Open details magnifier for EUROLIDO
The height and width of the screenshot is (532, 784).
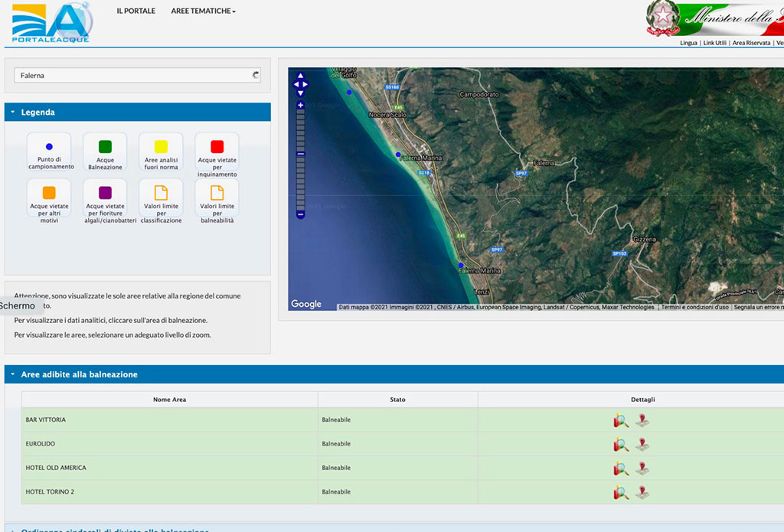621,445
